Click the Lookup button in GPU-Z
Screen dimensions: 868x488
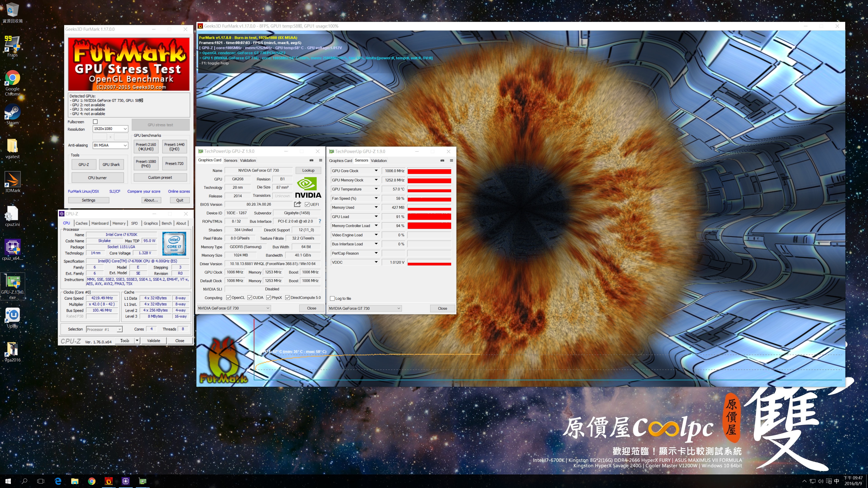[x=308, y=170]
